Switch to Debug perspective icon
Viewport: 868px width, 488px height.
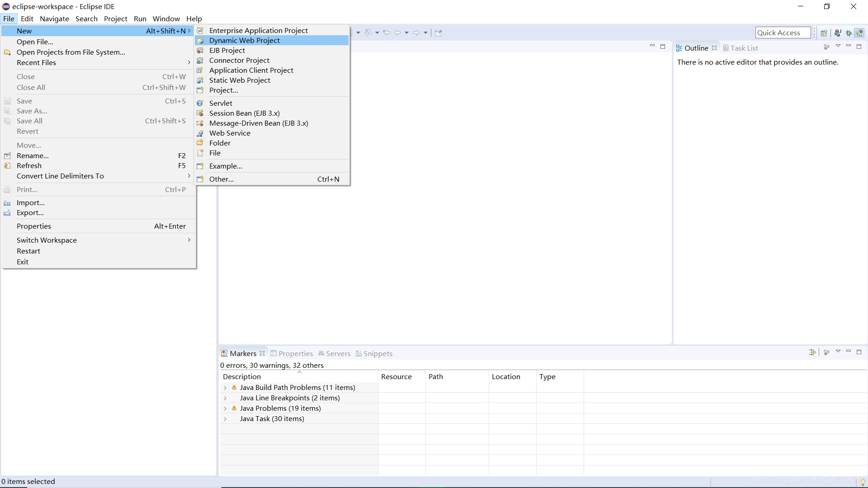pos(849,33)
